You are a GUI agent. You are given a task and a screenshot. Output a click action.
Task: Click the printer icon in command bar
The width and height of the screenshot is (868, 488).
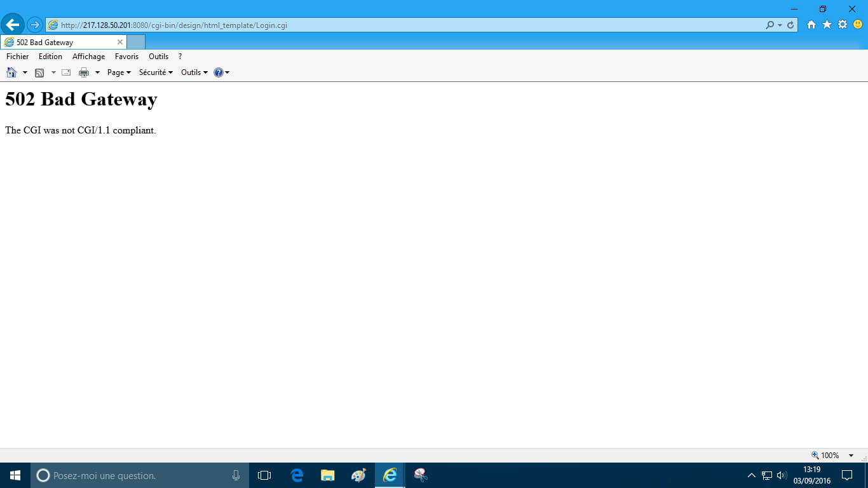83,72
